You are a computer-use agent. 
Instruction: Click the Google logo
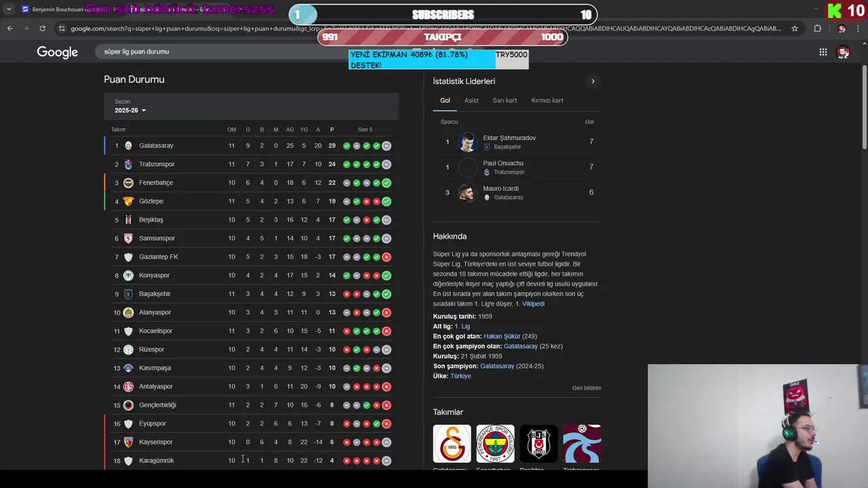pos(57,52)
